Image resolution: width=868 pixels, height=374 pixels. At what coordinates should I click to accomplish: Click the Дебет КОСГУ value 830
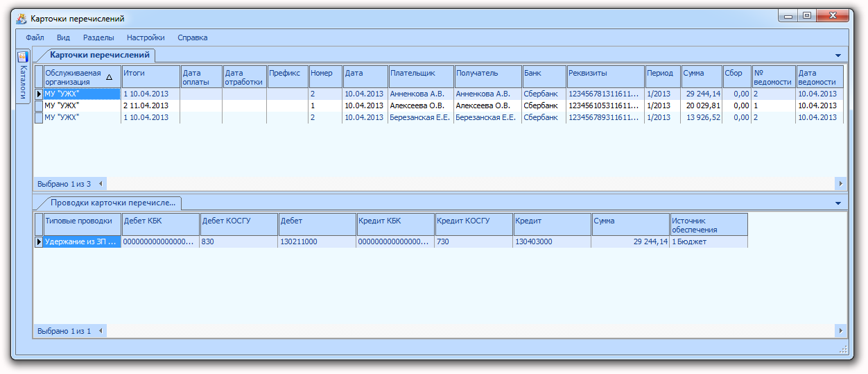coord(239,241)
